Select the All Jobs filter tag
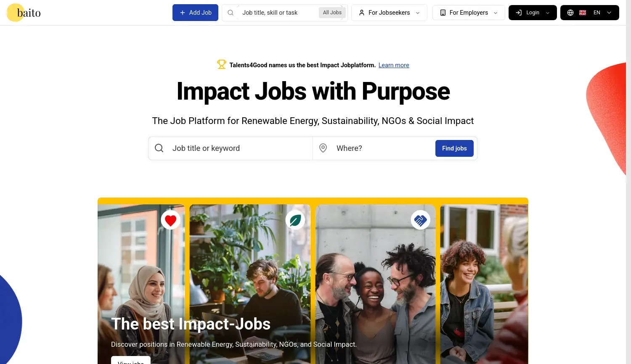The width and height of the screenshot is (631, 364). coord(332,13)
